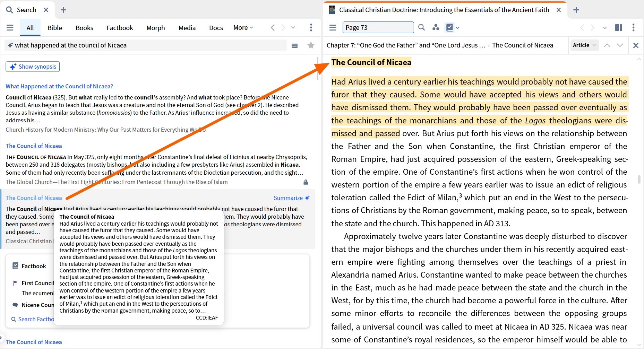Click the Page 73 reference input box
644x349 pixels.
pyautogui.click(x=378, y=27)
